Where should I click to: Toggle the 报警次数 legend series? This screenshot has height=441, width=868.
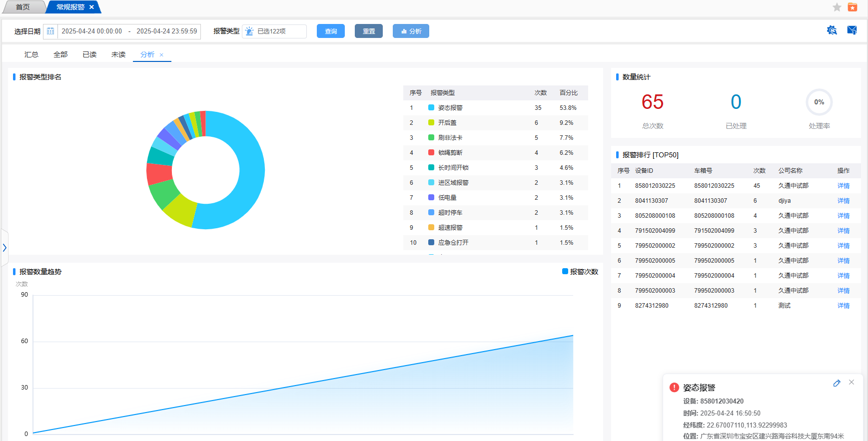580,272
